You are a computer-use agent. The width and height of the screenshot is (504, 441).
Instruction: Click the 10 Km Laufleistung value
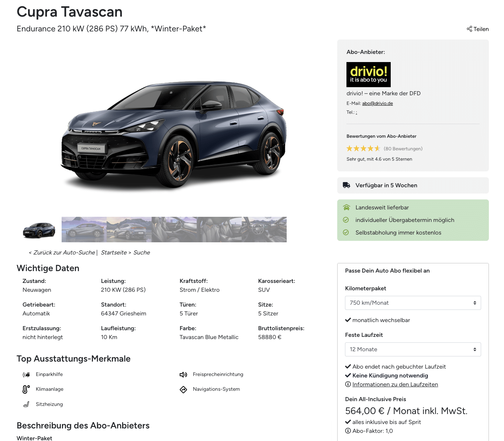point(109,337)
